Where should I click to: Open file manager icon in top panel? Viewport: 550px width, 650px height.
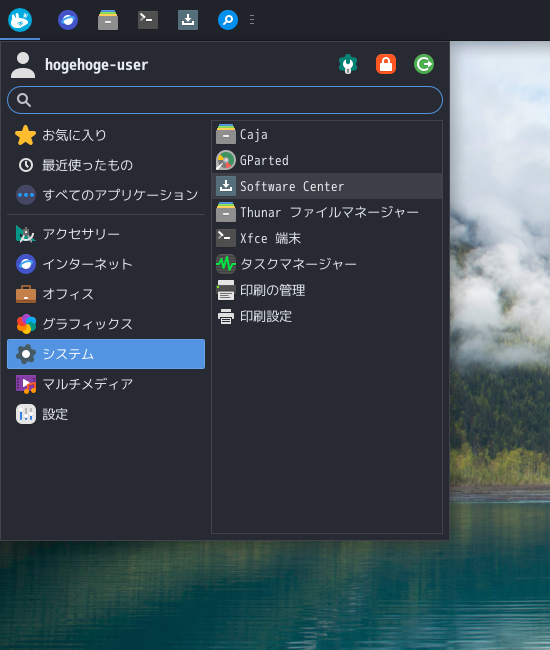108,20
